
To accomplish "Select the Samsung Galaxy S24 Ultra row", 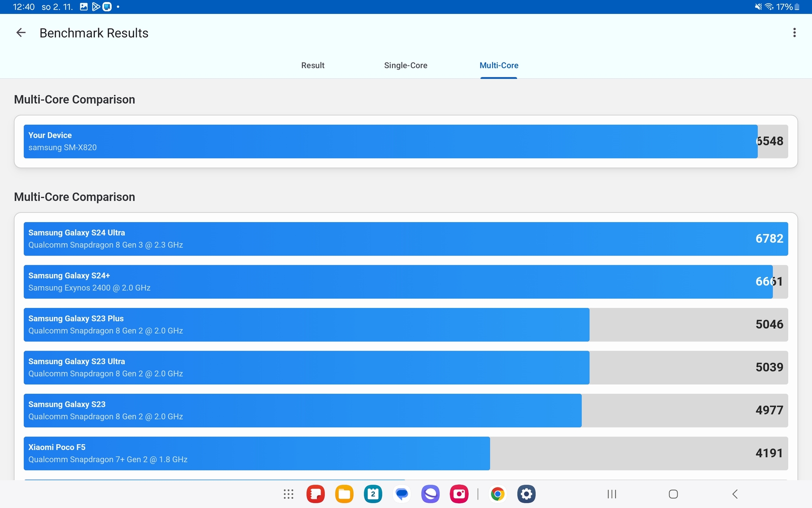I will (x=406, y=239).
